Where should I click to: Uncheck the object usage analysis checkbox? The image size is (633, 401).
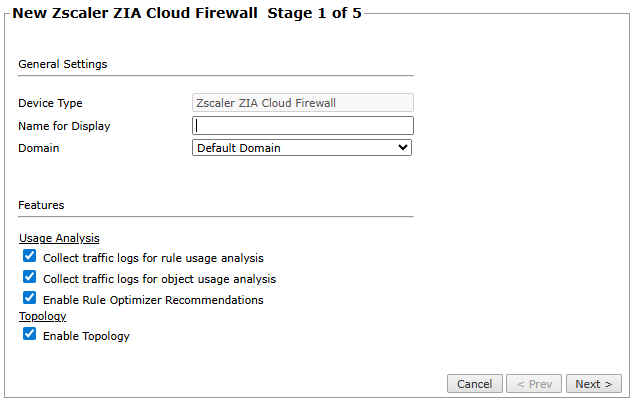(x=30, y=278)
